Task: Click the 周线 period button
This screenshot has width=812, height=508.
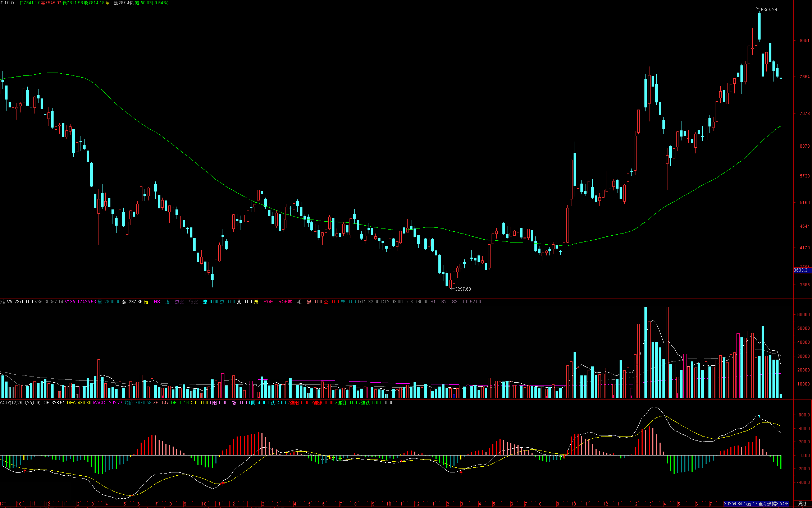Action: click(x=802, y=504)
